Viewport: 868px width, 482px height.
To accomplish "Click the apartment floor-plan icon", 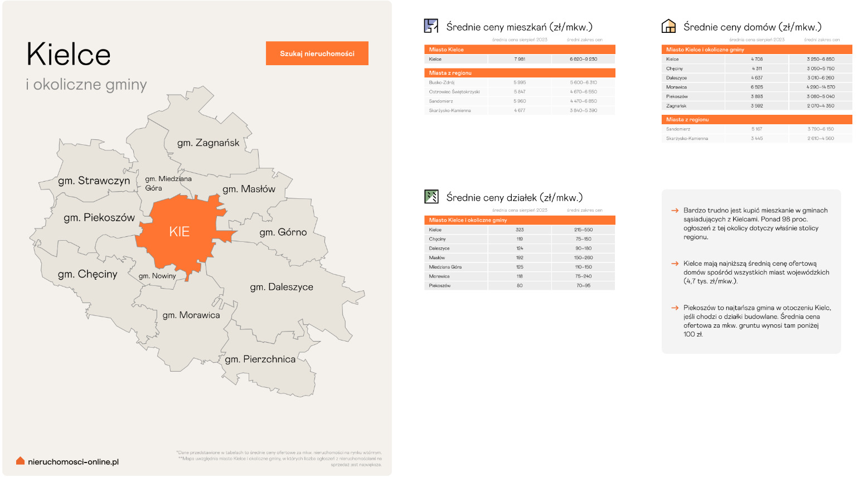I will click(431, 26).
